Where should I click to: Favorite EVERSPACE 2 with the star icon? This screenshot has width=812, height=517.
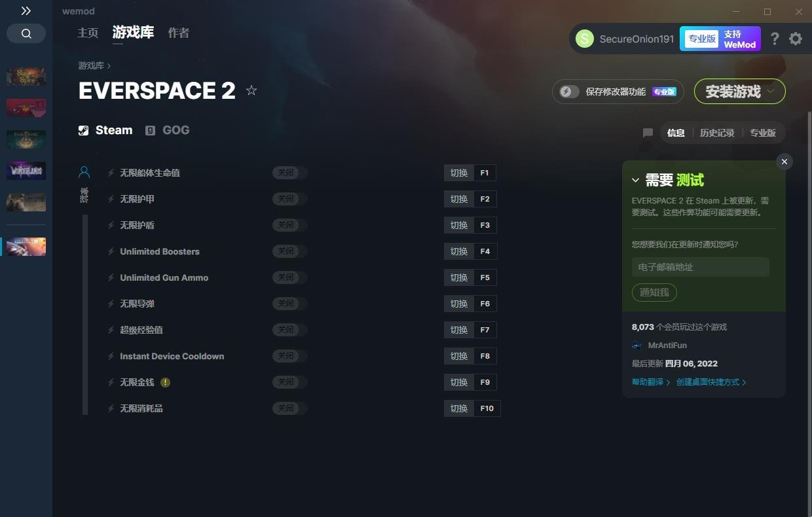(251, 90)
